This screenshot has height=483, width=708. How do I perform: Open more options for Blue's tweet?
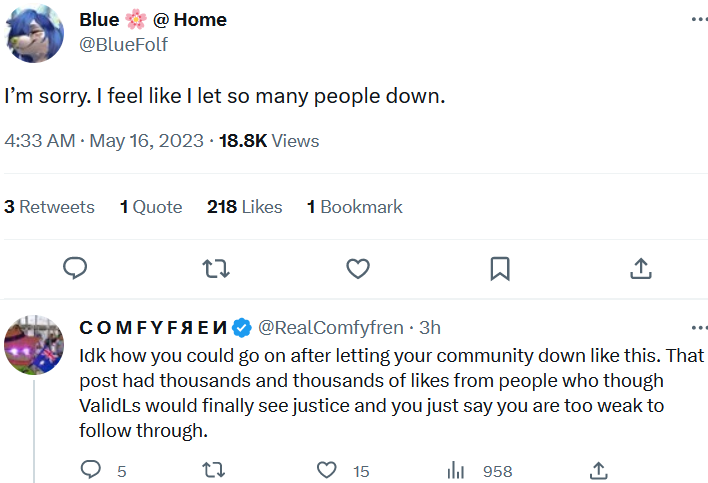tap(698, 21)
